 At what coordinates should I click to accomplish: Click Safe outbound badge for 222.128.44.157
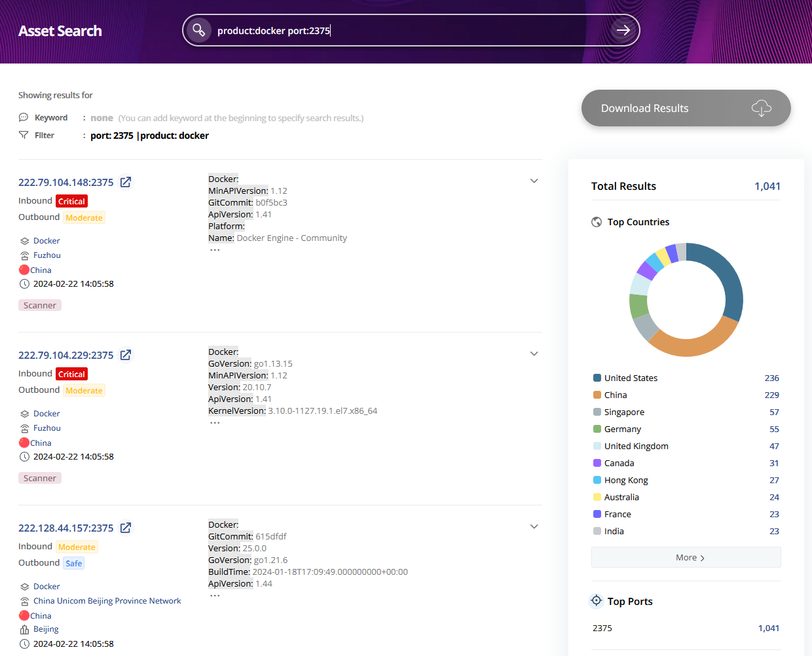tap(74, 563)
